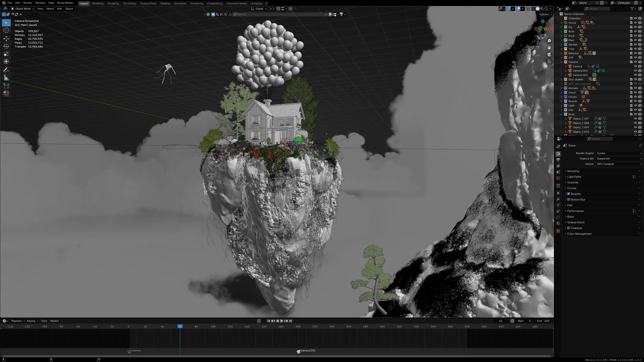Open the Object Mode dropdown
This screenshot has height=362, width=644.
tap(22, 9)
